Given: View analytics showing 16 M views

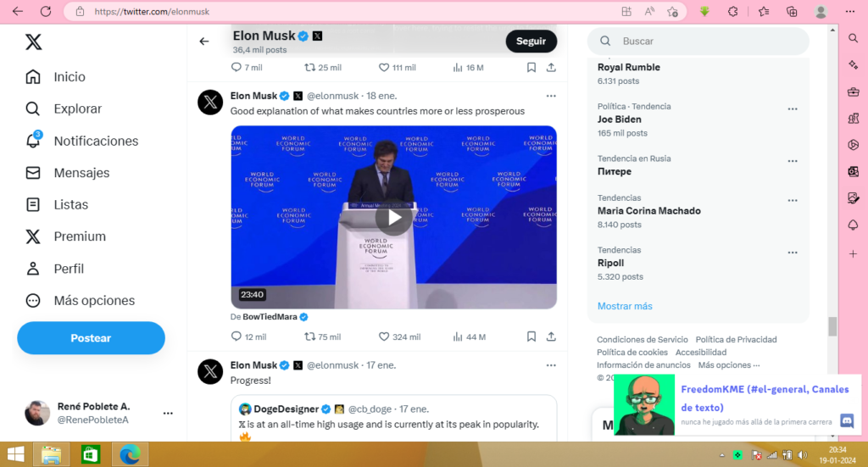Looking at the screenshot, I should (x=468, y=68).
